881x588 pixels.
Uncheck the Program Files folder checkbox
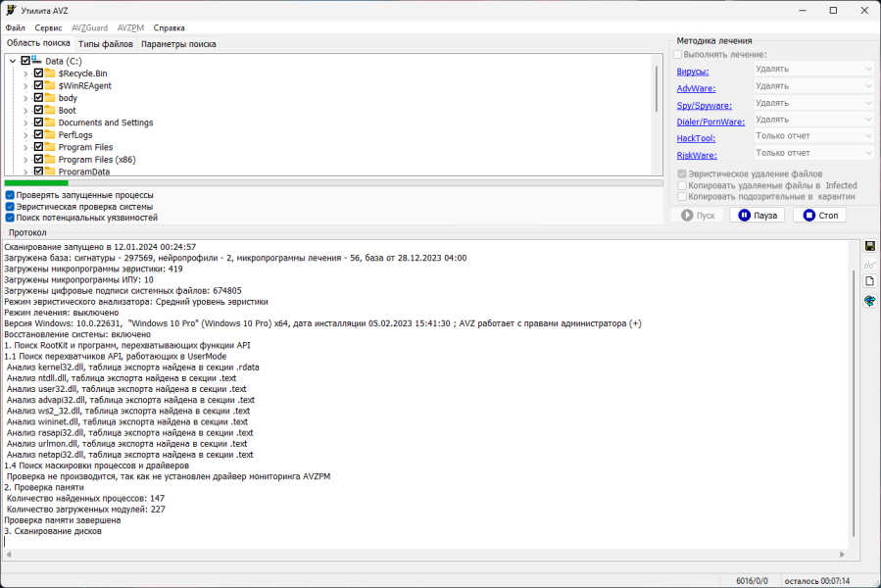coord(38,147)
